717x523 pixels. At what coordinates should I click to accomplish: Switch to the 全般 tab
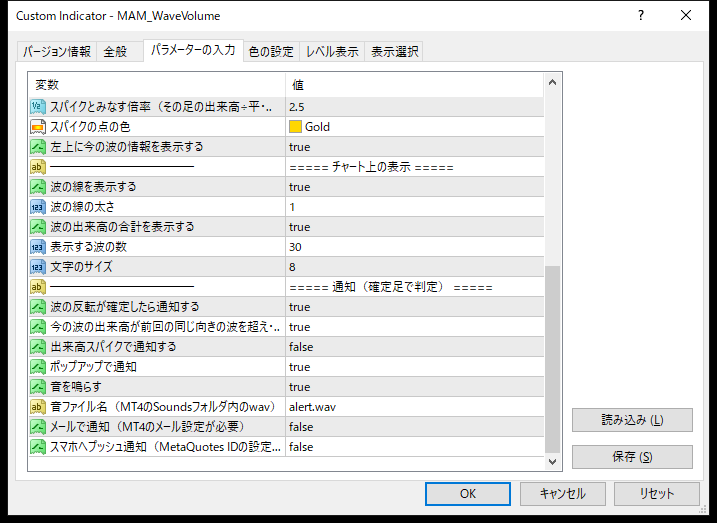(119, 51)
